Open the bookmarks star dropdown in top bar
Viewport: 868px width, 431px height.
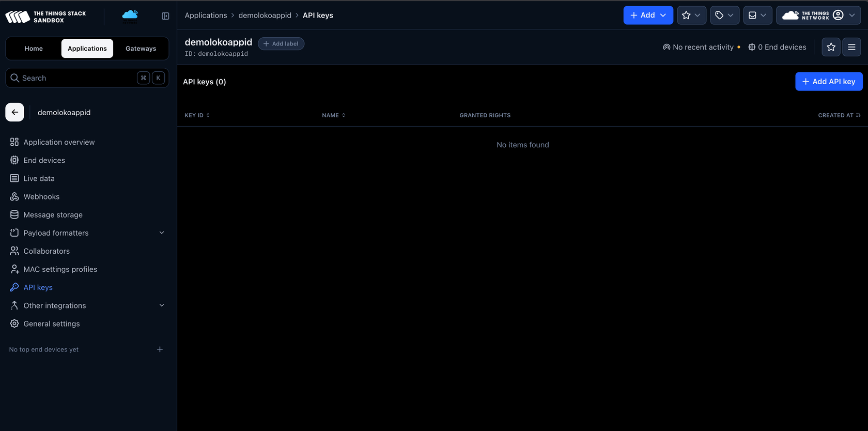691,16
